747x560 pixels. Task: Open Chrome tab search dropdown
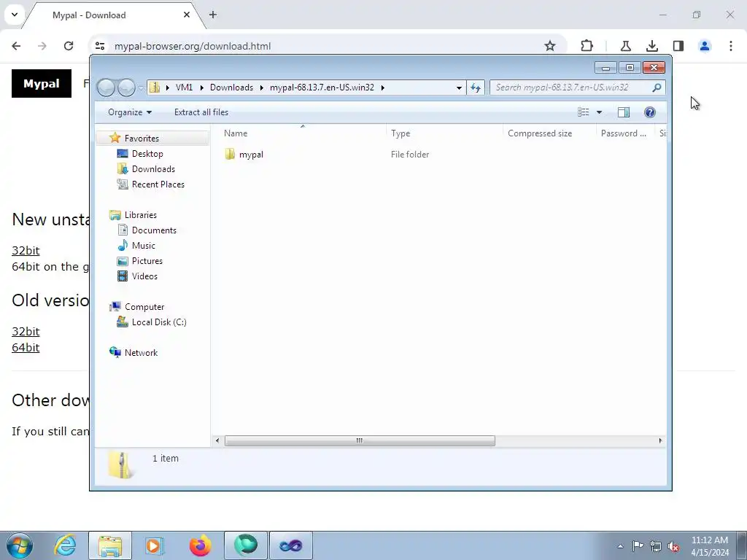(x=15, y=15)
